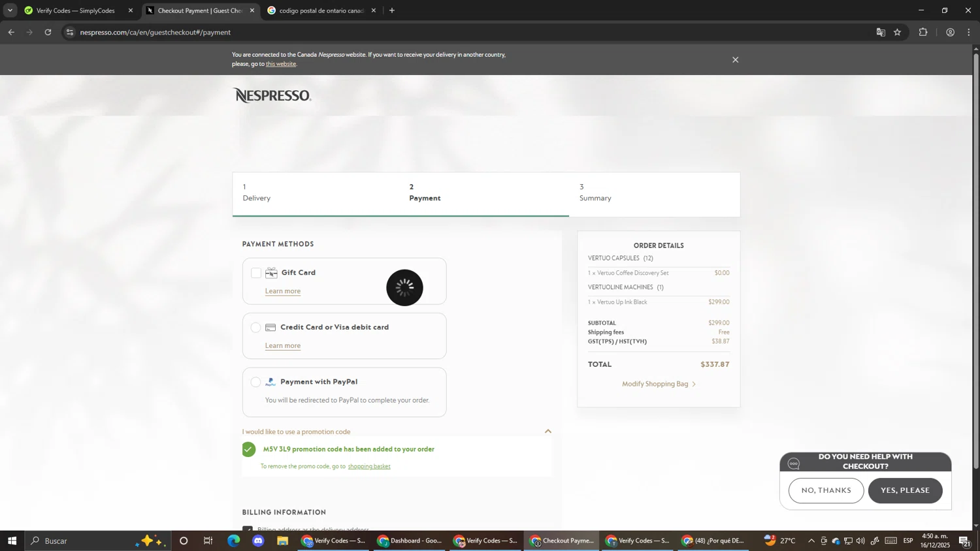Click the OneDrive cloud tray icon
The height and width of the screenshot is (551, 980).
(836, 541)
